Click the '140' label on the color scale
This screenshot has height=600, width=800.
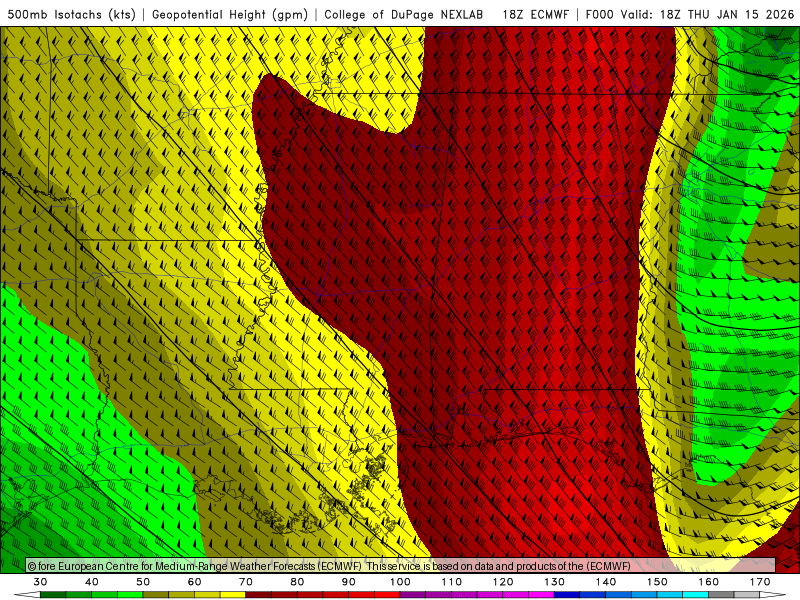coord(606,582)
